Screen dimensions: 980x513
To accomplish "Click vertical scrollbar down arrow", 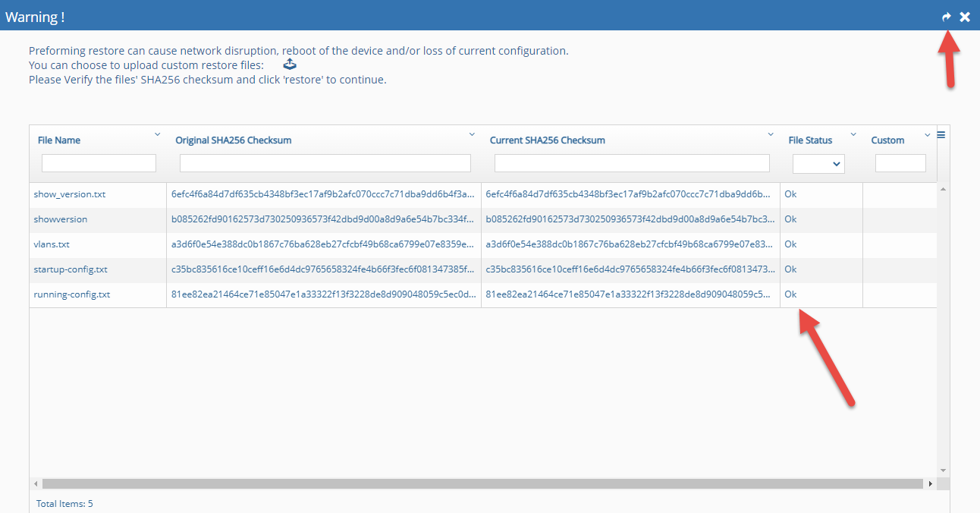I will (943, 471).
